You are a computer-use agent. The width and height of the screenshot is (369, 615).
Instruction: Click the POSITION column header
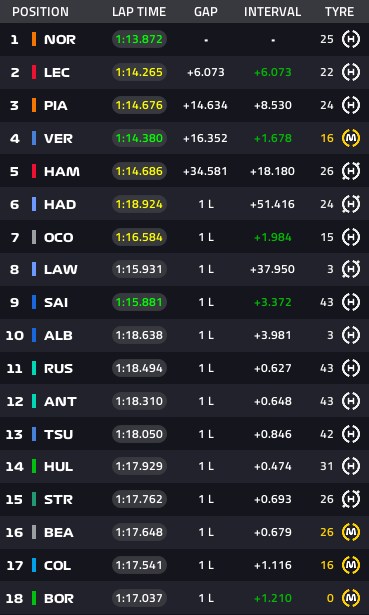[x=40, y=12]
